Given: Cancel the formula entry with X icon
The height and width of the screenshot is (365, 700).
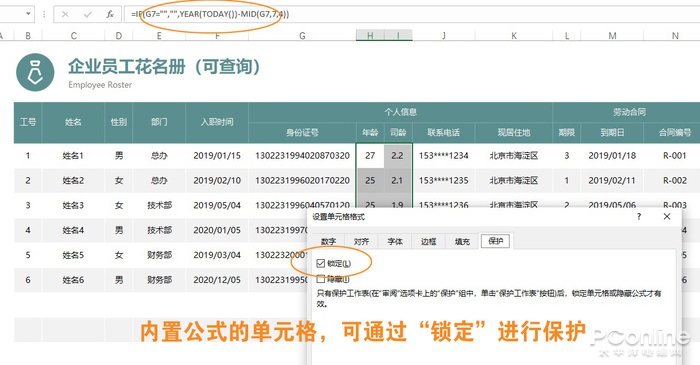Looking at the screenshot, I should pos(65,14).
